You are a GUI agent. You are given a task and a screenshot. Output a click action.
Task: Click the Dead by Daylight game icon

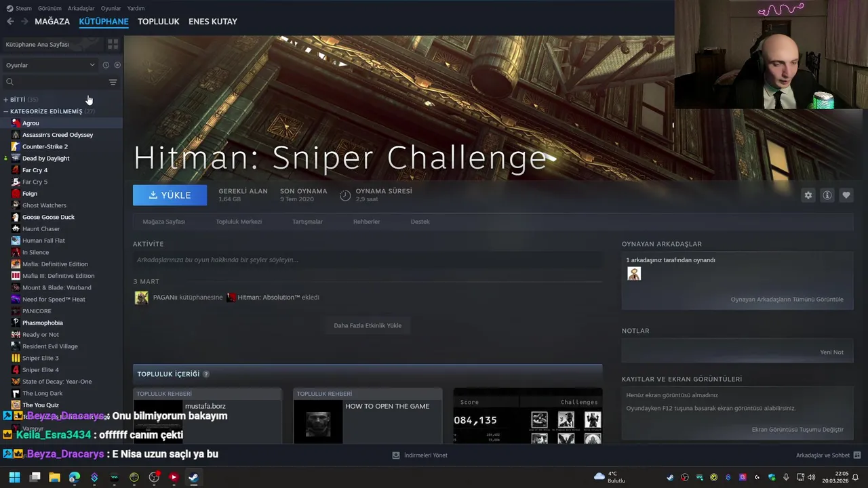[x=16, y=158]
